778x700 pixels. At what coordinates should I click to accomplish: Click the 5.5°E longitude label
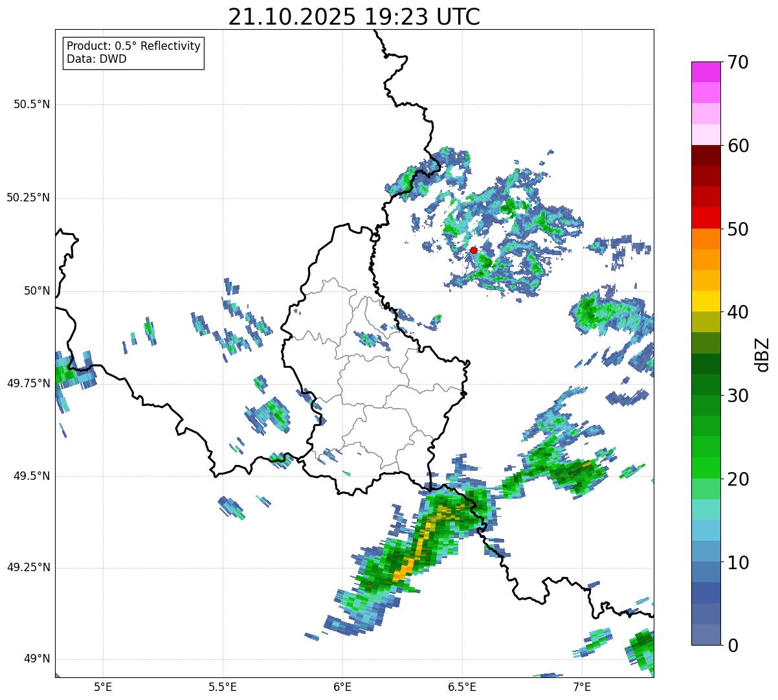(223, 686)
